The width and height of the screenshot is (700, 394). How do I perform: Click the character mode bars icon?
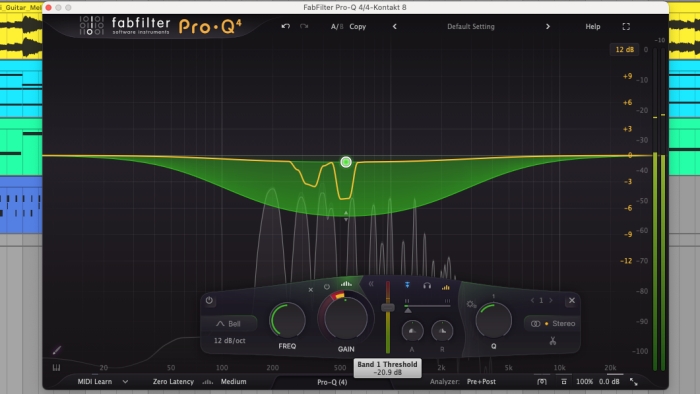pyautogui.click(x=208, y=382)
